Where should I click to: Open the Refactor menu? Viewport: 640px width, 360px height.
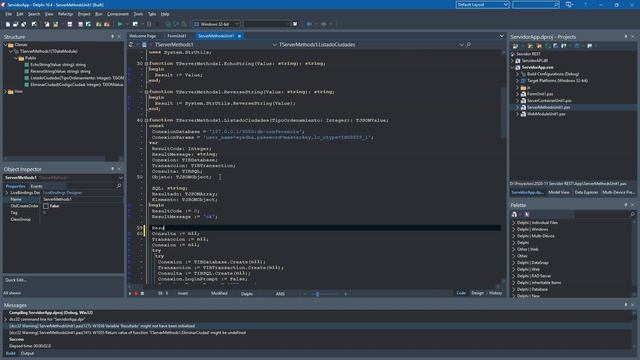point(65,14)
